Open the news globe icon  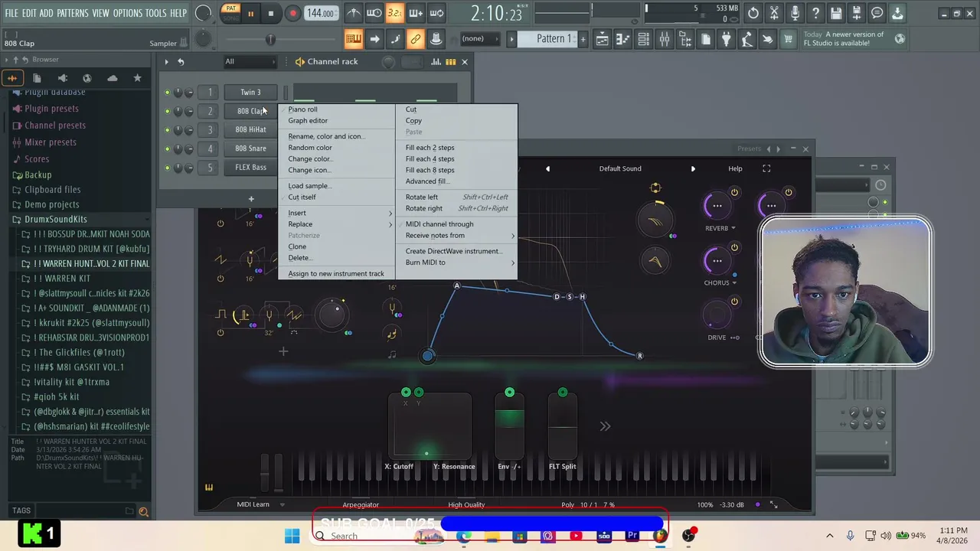899,39
